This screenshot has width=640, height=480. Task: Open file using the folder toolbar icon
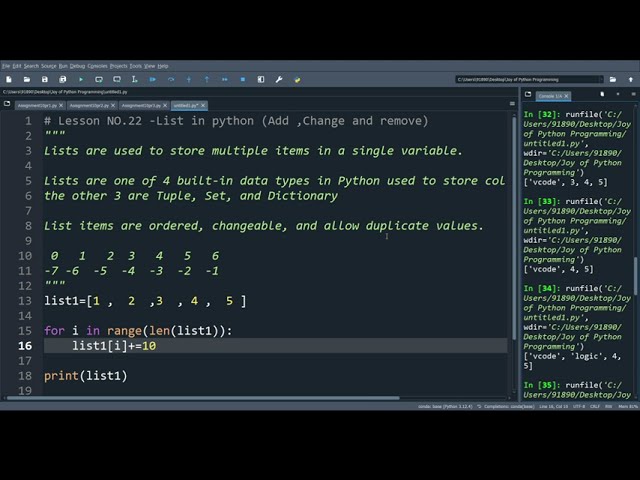(x=27, y=80)
